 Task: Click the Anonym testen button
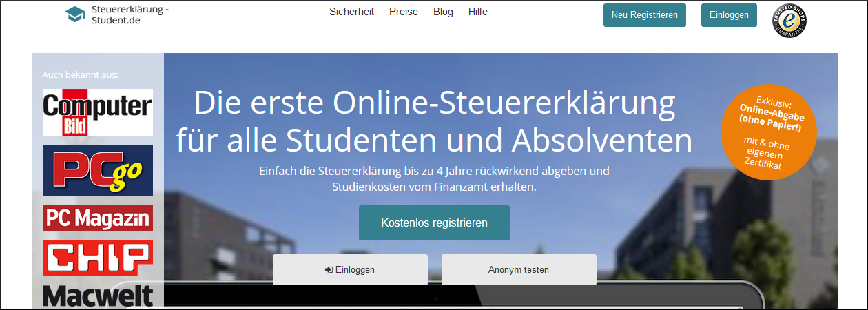(x=519, y=269)
